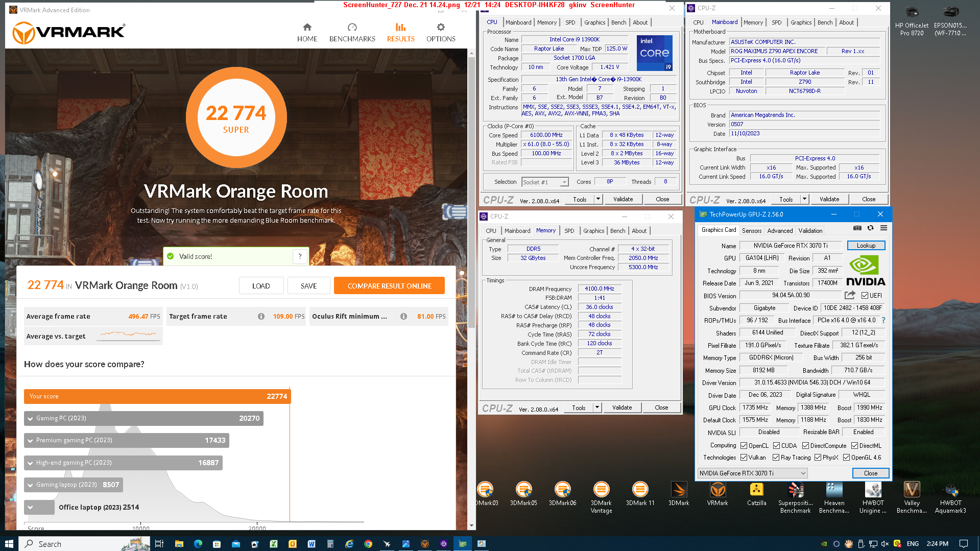The image size is (980, 551).
Task: Switch to Advanced tab in GPU-Z
Action: tap(780, 231)
